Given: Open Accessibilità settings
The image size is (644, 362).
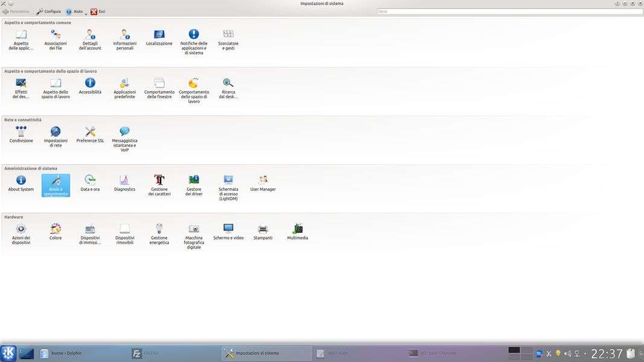Looking at the screenshot, I should [90, 86].
